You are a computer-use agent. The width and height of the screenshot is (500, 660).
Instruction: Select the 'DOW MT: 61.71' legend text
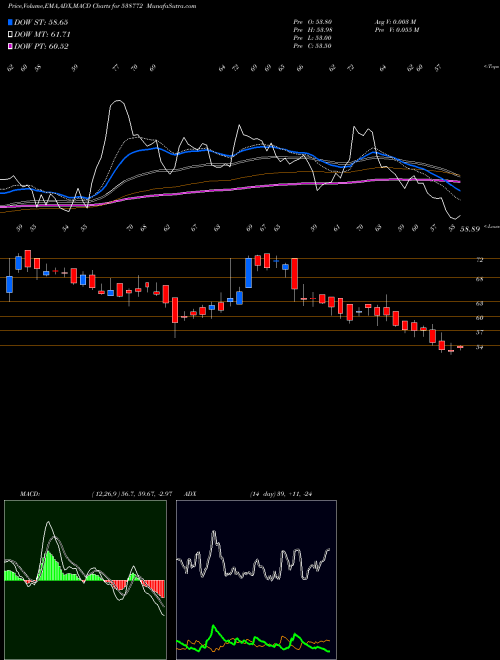click(x=42, y=34)
